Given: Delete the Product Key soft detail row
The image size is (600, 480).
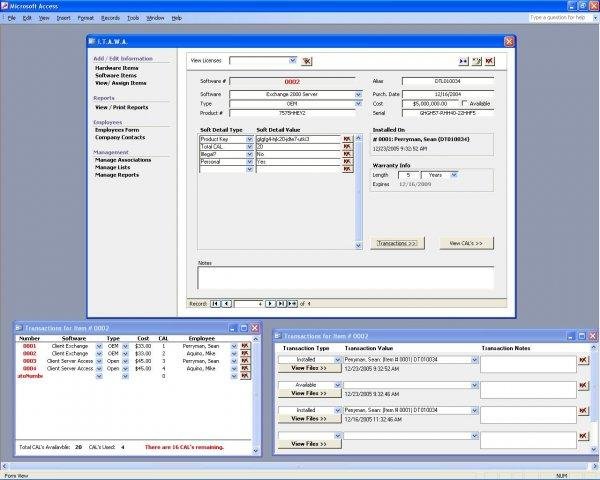Looking at the screenshot, I should [347, 139].
